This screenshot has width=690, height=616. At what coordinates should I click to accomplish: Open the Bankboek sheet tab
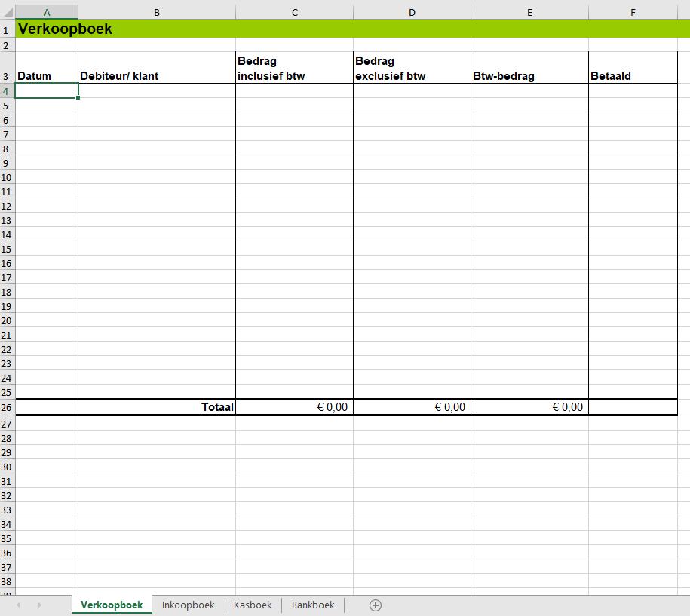pos(313,605)
